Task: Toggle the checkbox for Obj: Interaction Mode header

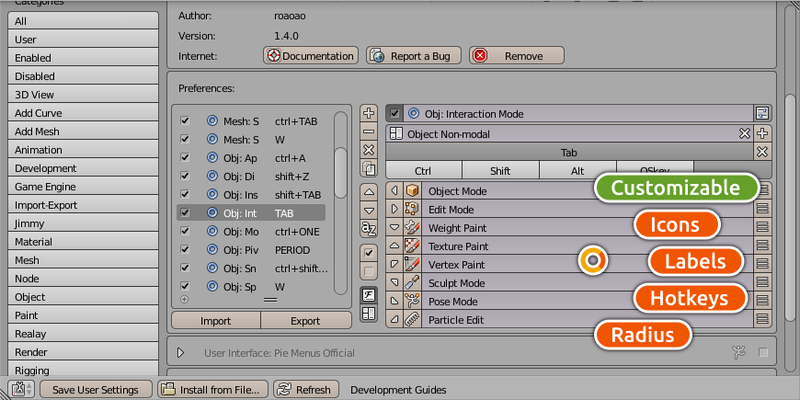Action: click(395, 114)
